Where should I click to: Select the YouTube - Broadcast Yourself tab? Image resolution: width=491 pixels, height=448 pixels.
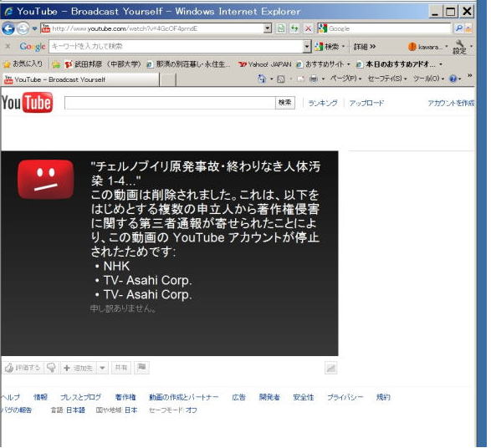point(81,79)
